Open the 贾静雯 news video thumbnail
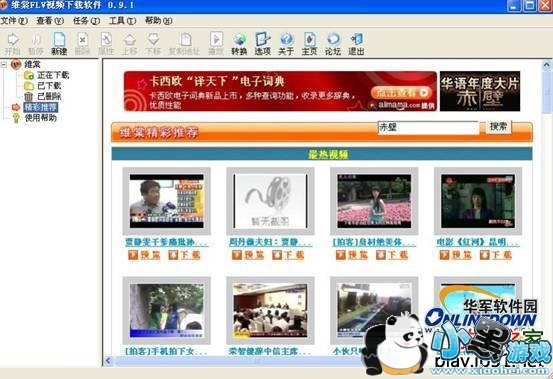 166,201
